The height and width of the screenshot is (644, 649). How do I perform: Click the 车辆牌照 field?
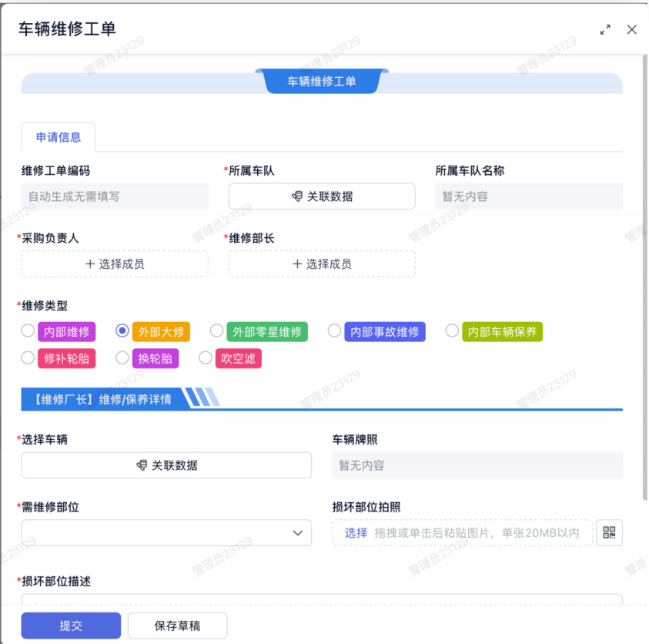point(477,465)
